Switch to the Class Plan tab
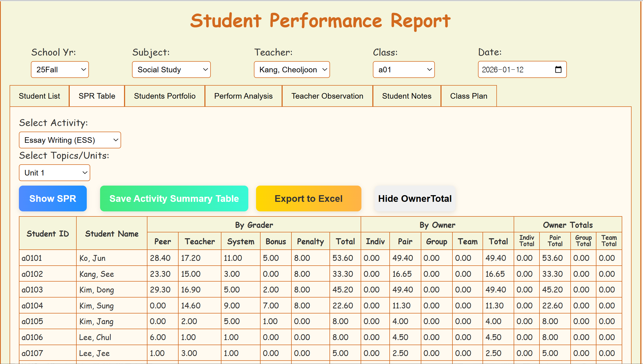Screen dimensions: 643x364 tap(468, 96)
